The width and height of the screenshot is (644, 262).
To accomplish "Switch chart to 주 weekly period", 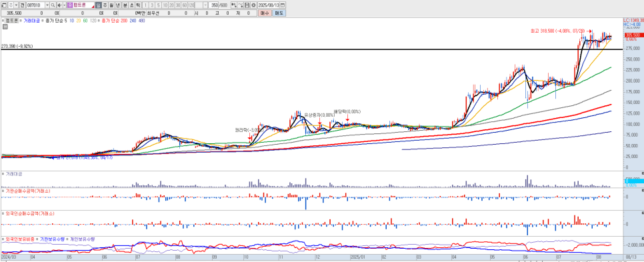I will pyautogui.click(x=105, y=5).
